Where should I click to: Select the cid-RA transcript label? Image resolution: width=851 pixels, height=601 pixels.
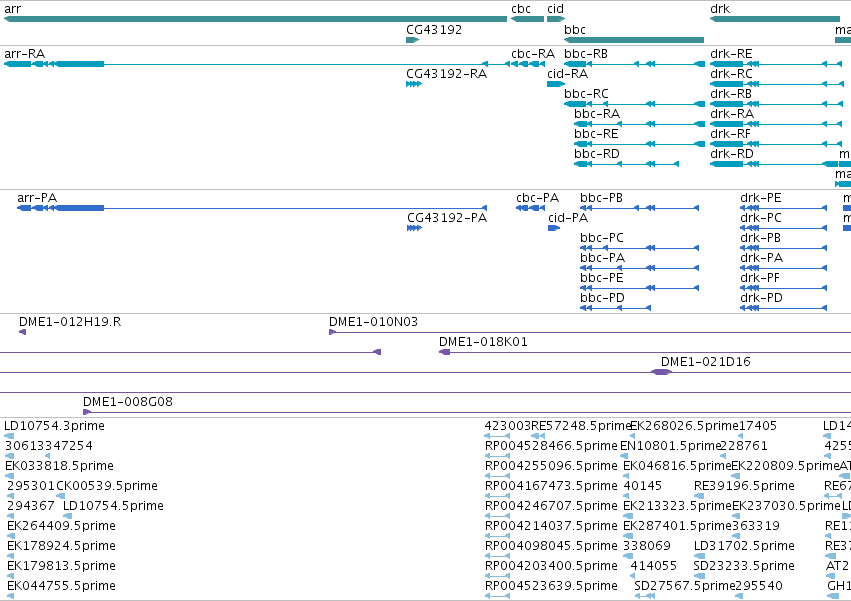click(567, 74)
